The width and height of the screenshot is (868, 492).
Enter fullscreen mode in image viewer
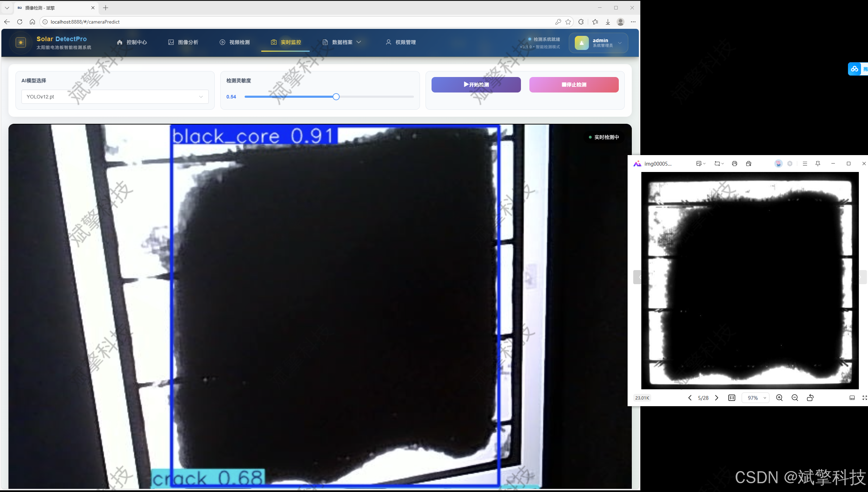tap(864, 398)
